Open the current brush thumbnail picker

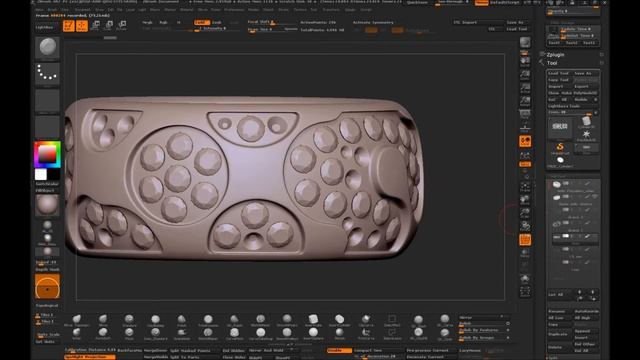point(47,49)
